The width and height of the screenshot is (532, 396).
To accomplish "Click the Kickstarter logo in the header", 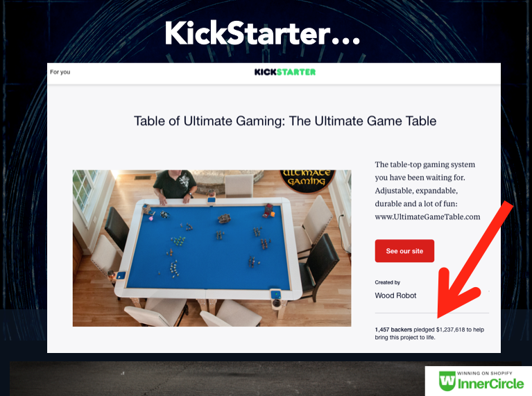I will 285,72.
